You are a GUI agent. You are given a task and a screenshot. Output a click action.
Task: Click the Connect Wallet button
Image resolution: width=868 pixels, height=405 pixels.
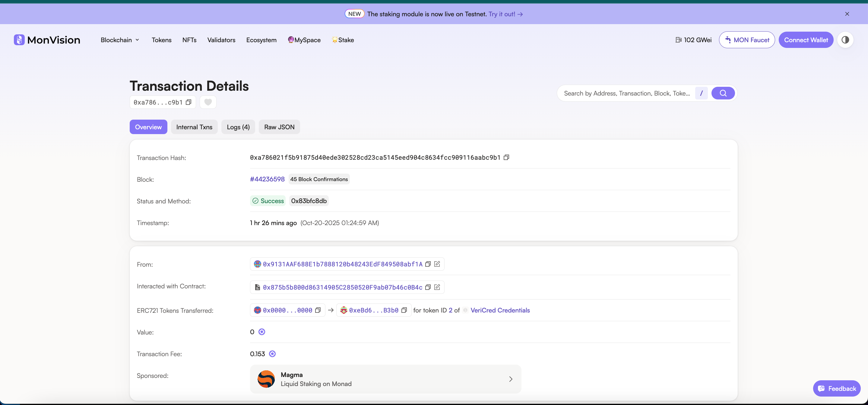pyautogui.click(x=806, y=40)
